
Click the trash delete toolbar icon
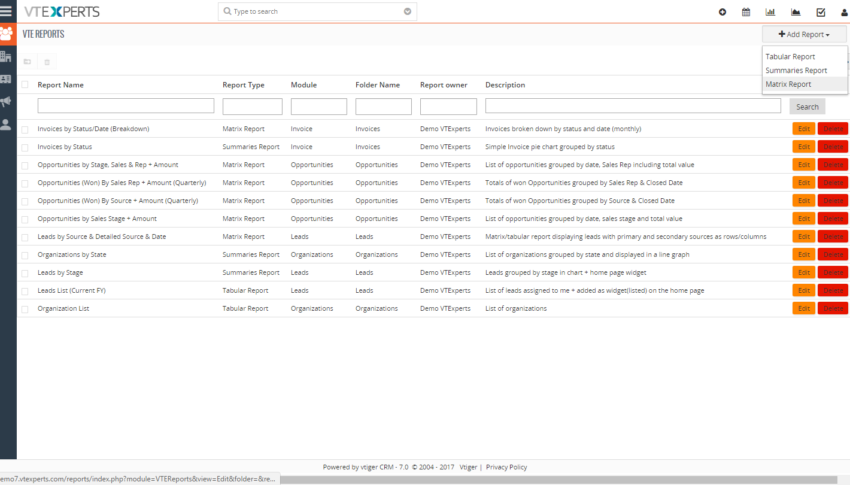point(47,62)
